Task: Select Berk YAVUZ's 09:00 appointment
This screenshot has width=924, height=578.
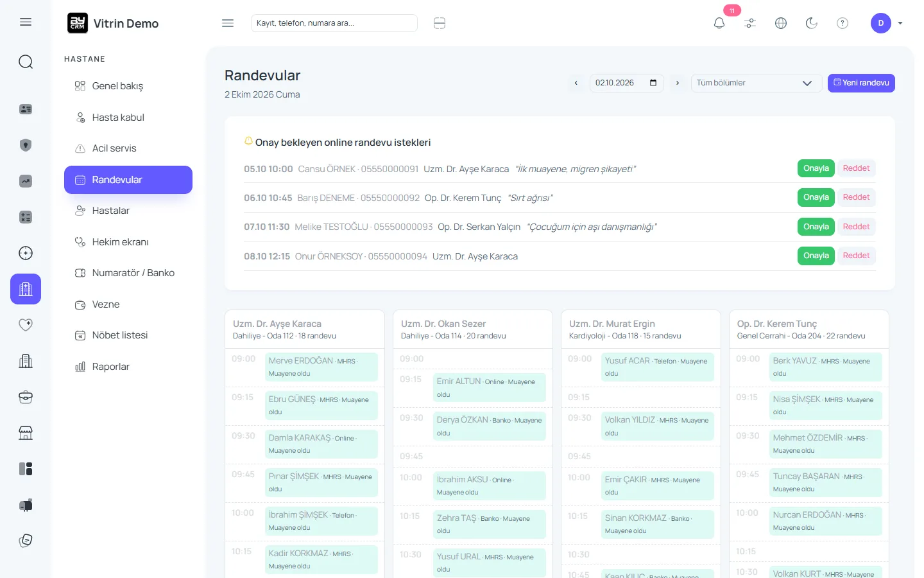Action: pyautogui.click(x=826, y=367)
